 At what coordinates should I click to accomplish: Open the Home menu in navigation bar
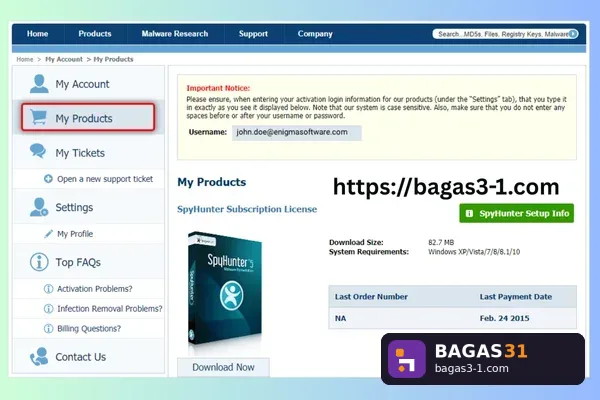38,34
